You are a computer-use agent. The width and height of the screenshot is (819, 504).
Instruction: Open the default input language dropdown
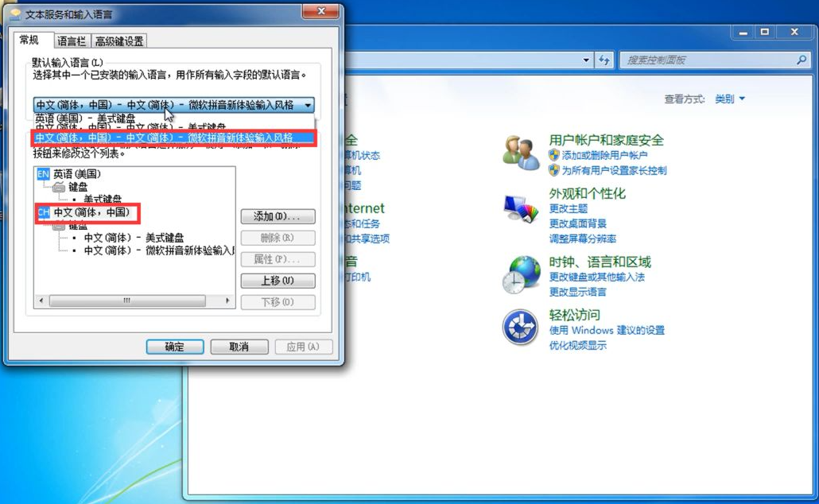pyautogui.click(x=309, y=103)
